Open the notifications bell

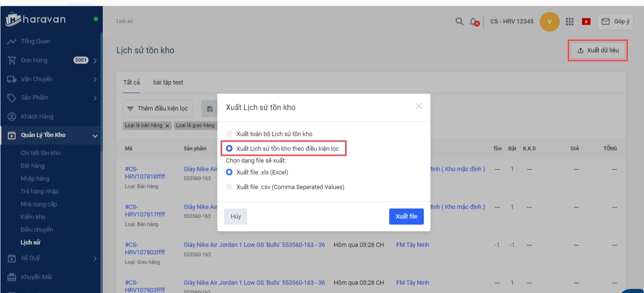click(473, 21)
